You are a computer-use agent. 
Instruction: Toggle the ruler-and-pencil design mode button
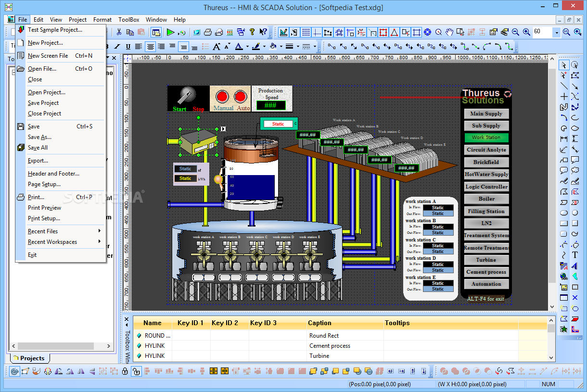point(283,32)
